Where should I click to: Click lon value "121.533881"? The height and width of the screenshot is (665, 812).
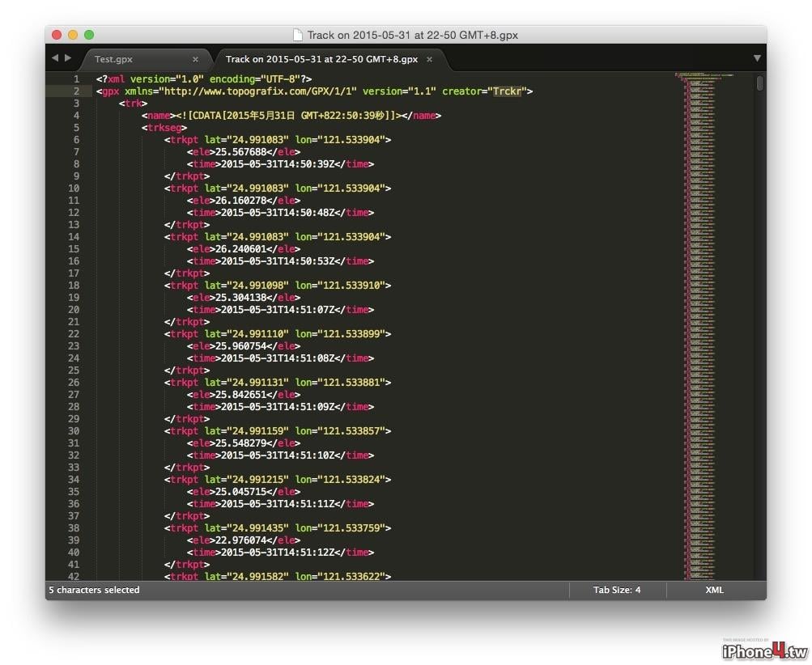click(351, 383)
